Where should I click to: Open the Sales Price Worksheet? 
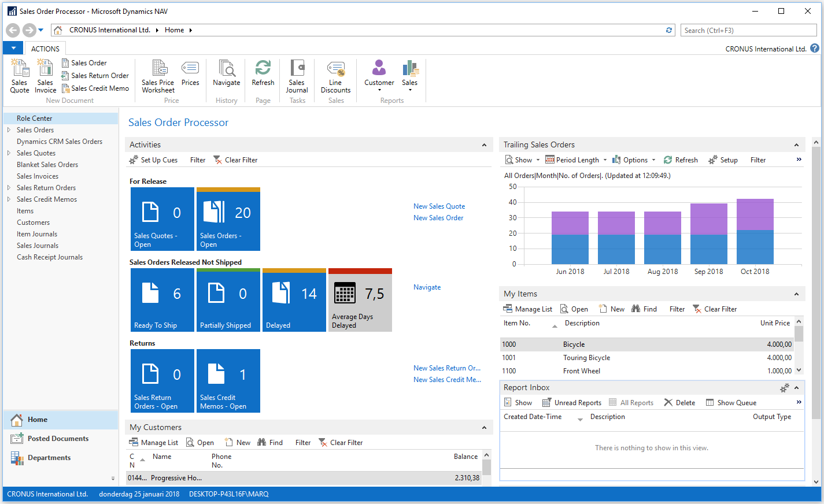[158, 76]
